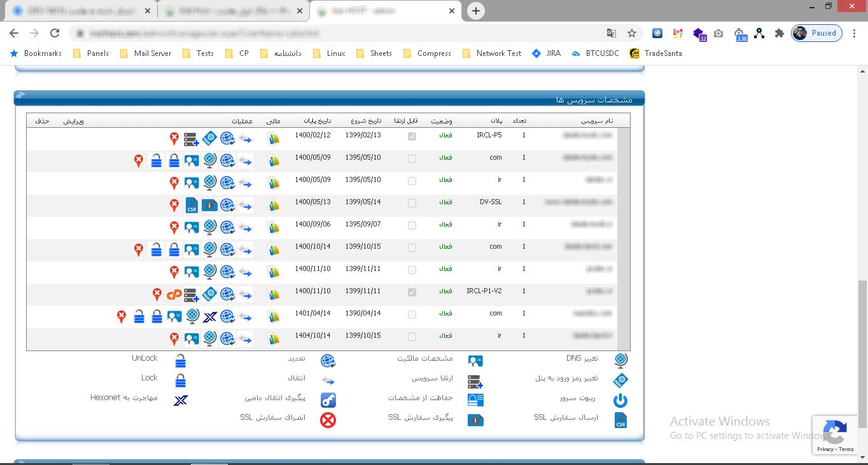Click change DNS globe, com row ending 1400/05/09
The image size is (868, 465).
coord(210,160)
